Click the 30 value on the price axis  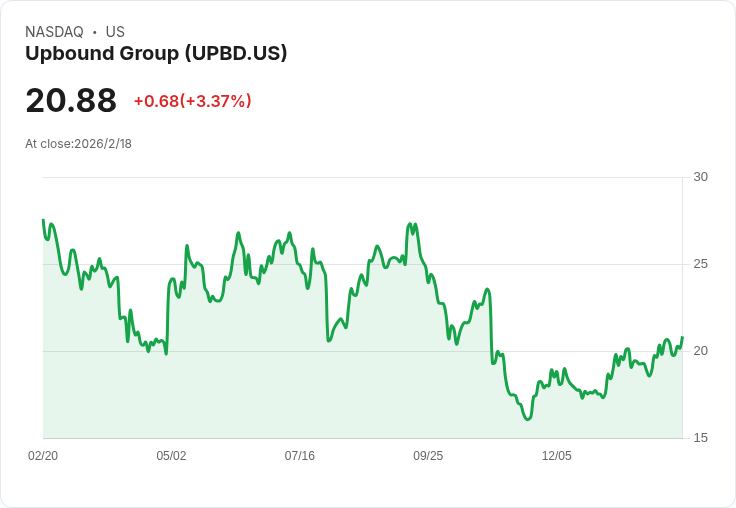[x=701, y=177]
